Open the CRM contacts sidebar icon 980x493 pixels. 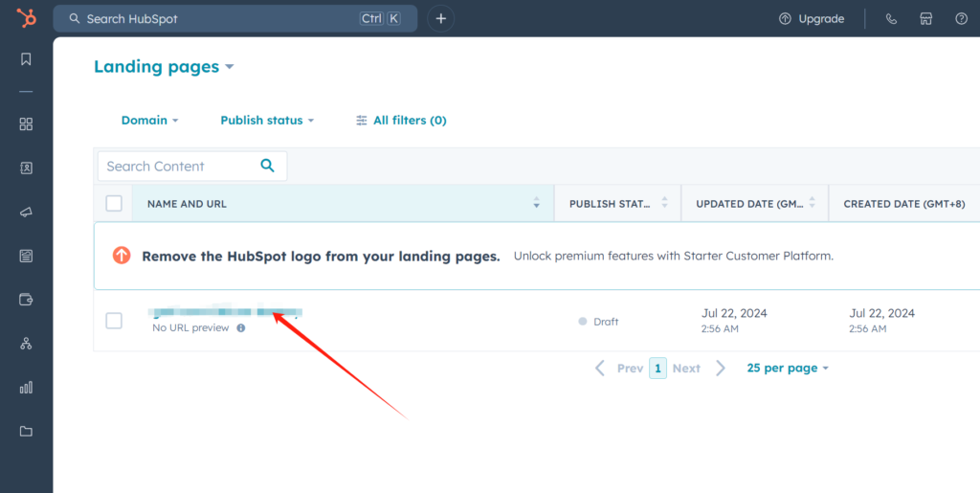coord(26,168)
